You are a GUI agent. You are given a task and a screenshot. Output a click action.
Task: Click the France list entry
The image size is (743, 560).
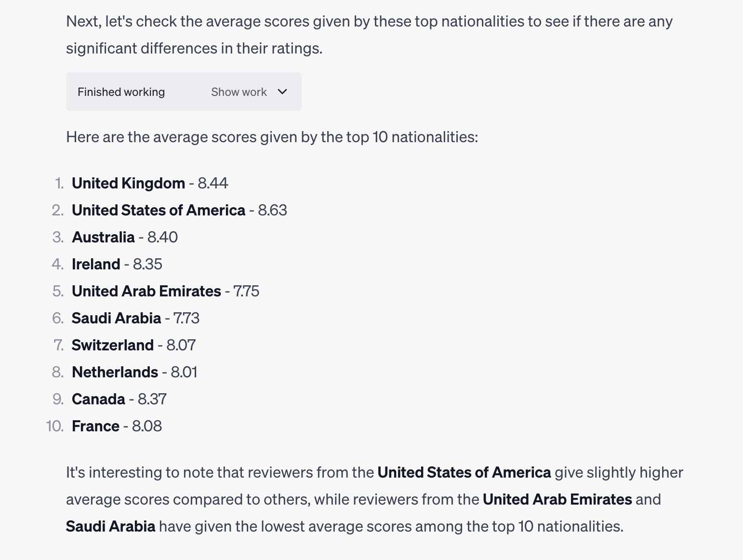[117, 426]
